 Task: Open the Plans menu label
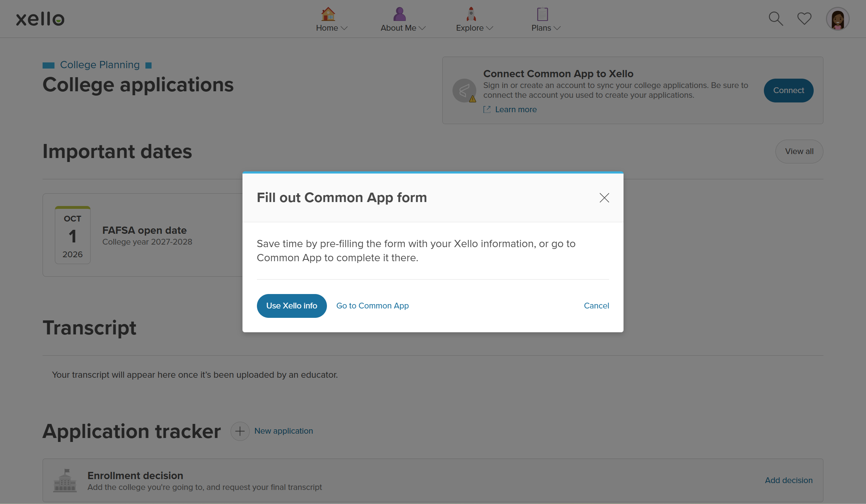tap(541, 28)
